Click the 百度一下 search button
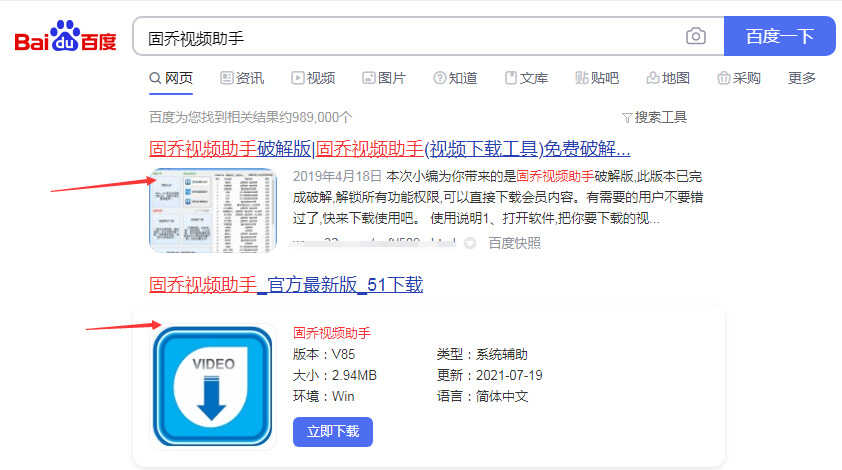Screen dimensions: 842x470 [779, 37]
